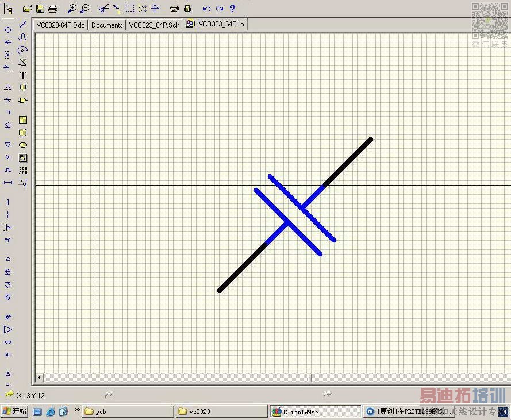Print the document via the printer icon
The height and width of the screenshot is (420, 511).
point(53,9)
